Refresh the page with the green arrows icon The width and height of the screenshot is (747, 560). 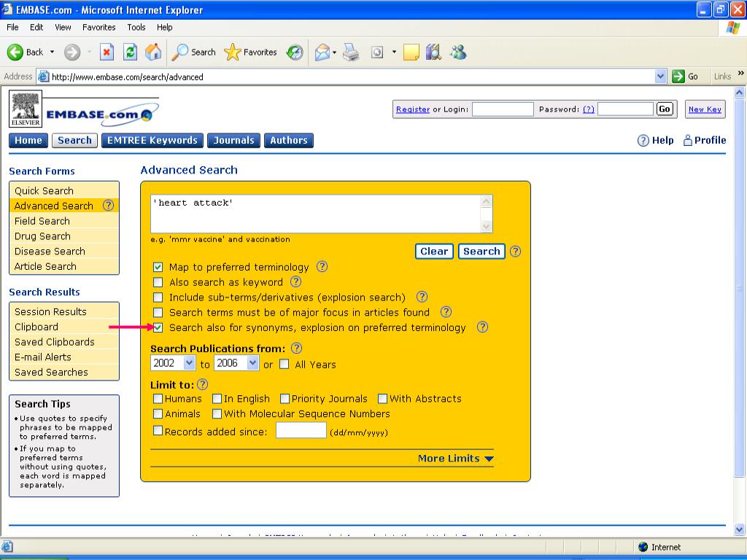pyautogui.click(x=130, y=52)
